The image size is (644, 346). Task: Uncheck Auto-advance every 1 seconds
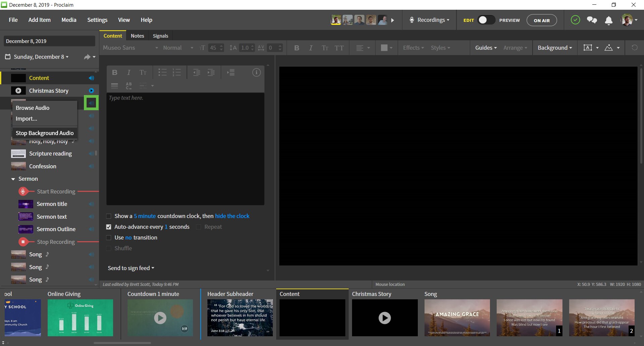[x=109, y=227]
